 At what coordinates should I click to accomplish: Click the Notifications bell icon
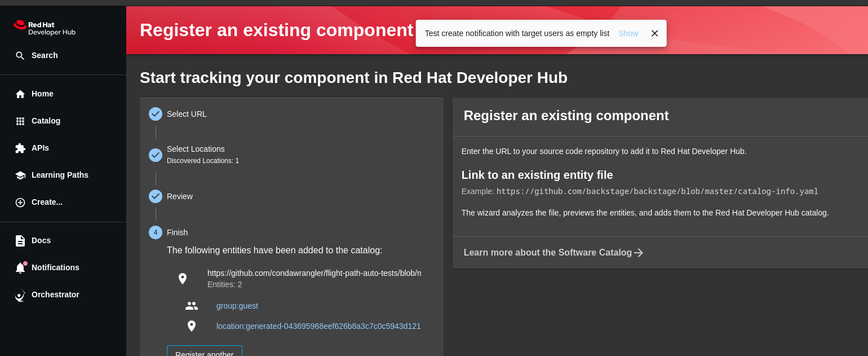[x=20, y=267]
